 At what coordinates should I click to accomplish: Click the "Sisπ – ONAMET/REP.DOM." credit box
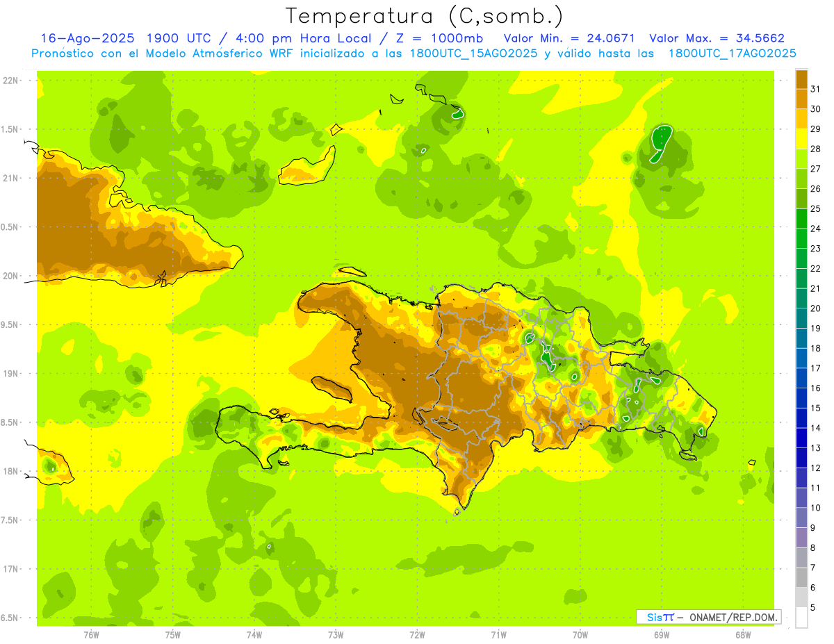[x=708, y=617]
